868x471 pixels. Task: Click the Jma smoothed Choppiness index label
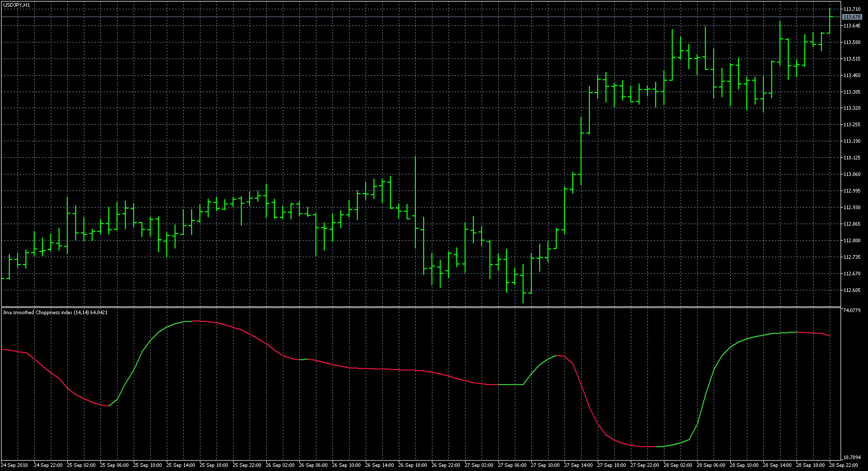[x=55, y=313]
